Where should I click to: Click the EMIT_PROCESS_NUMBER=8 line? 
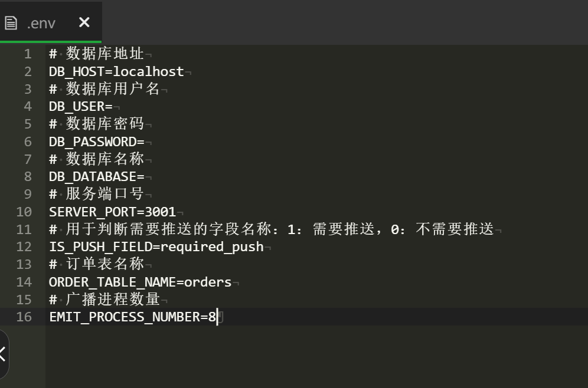pyautogui.click(x=133, y=317)
